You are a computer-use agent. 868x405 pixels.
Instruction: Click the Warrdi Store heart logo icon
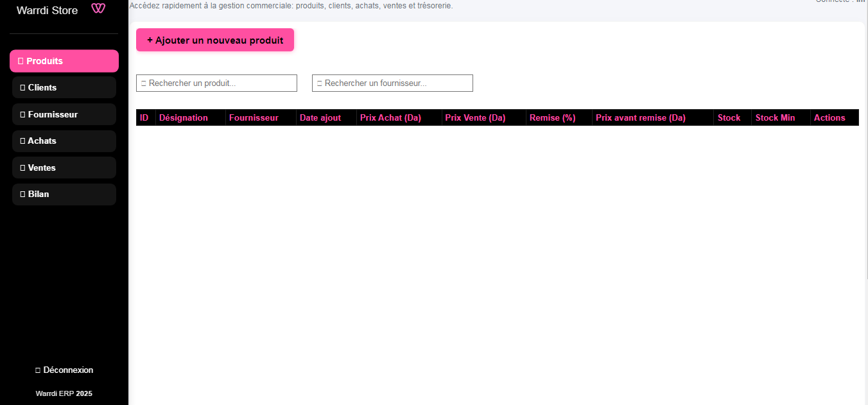pos(98,10)
